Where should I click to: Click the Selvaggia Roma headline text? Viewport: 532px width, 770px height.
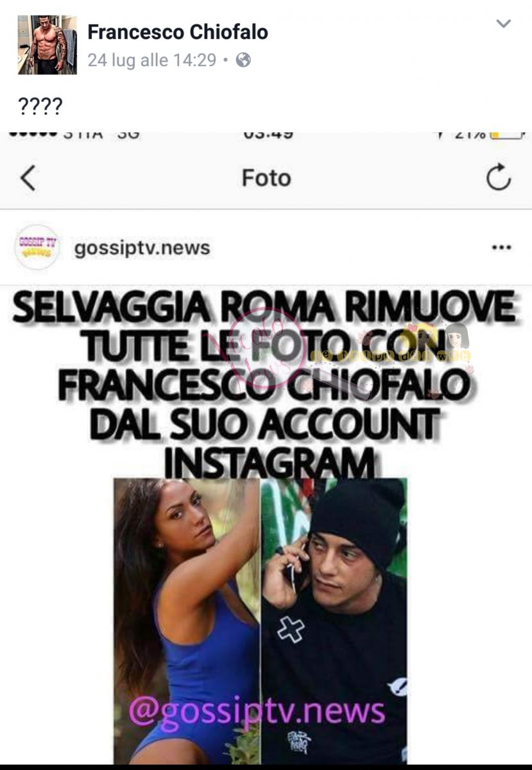(264, 384)
